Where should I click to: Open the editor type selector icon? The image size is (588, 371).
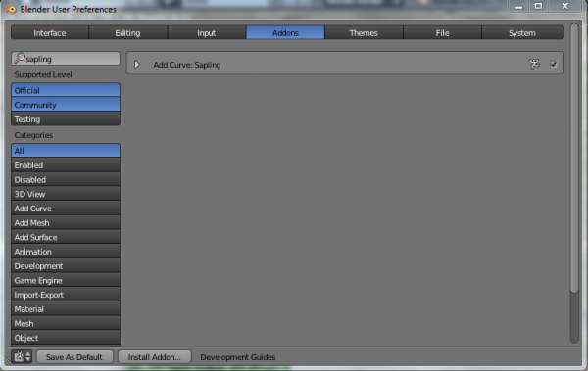(x=22, y=356)
